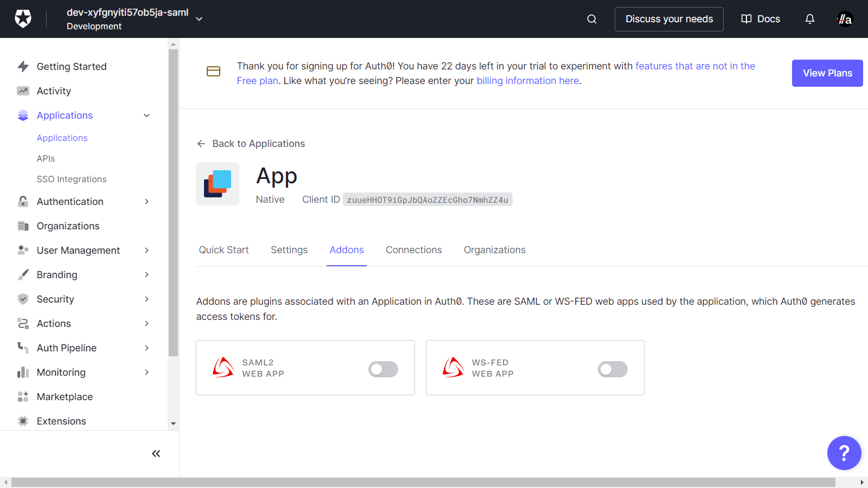
Task: Collapse sidebar with double-chevron icon
Action: [x=156, y=454]
